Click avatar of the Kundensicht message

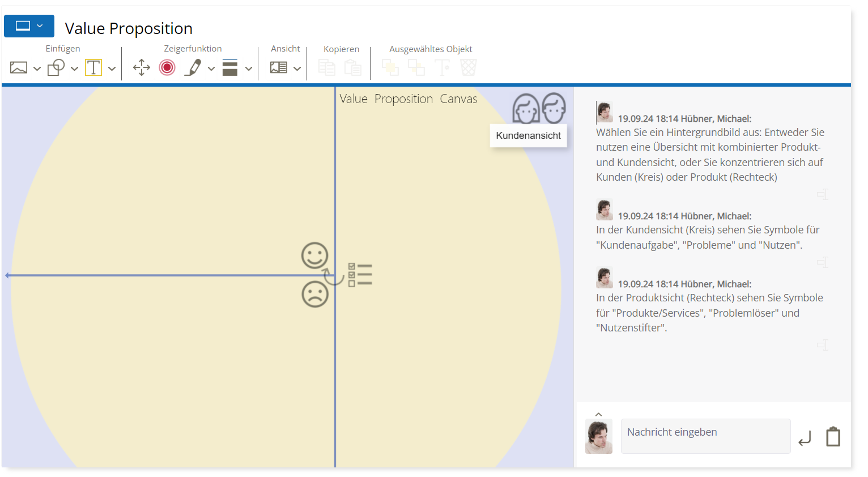tap(605, 210)
